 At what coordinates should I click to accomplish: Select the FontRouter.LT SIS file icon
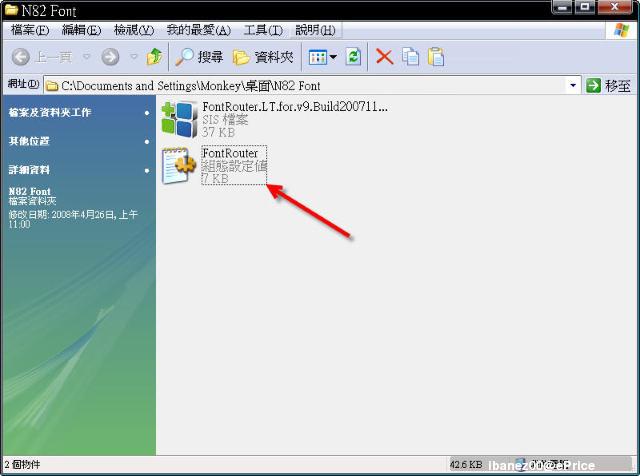[x=179, y=120]
